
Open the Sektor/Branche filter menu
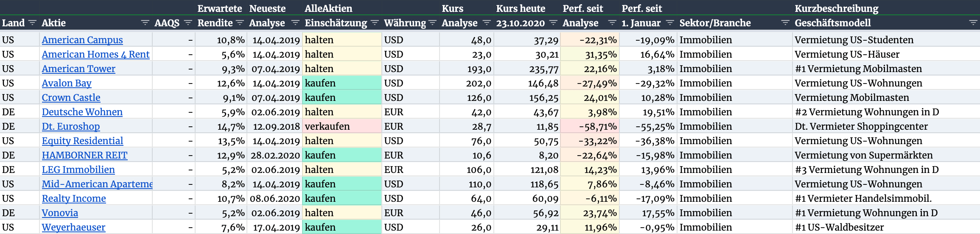[785, 23]
